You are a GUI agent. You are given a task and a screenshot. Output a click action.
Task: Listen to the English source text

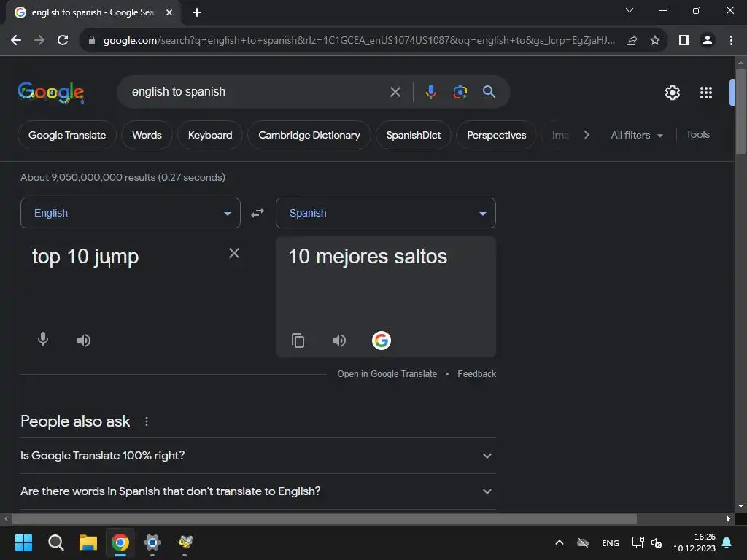pyautogui.click(x=84, y=340)
